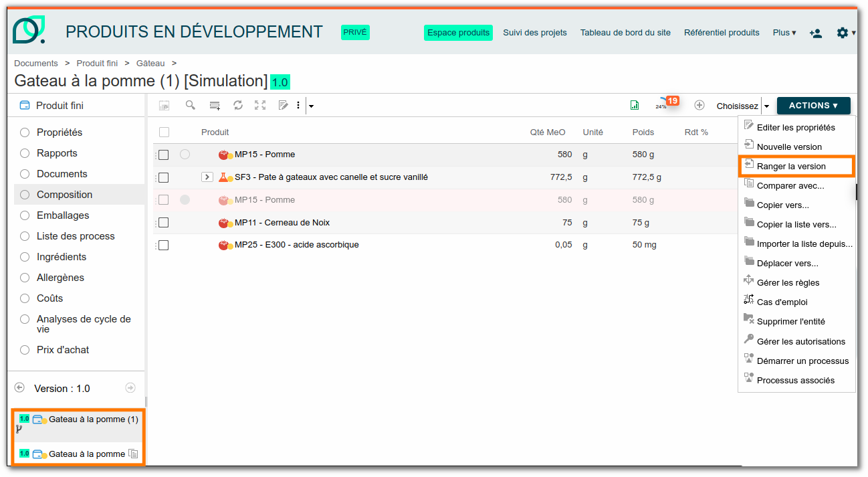
Task: Click the ACTIONS button
Action: [813, 106]
